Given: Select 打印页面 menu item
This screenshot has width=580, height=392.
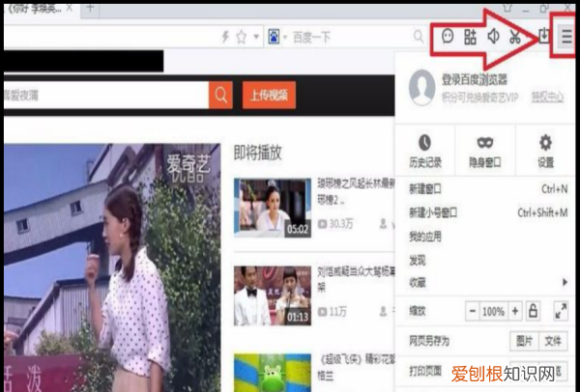Looking at the screenshot, I should [x=425, y=371].
